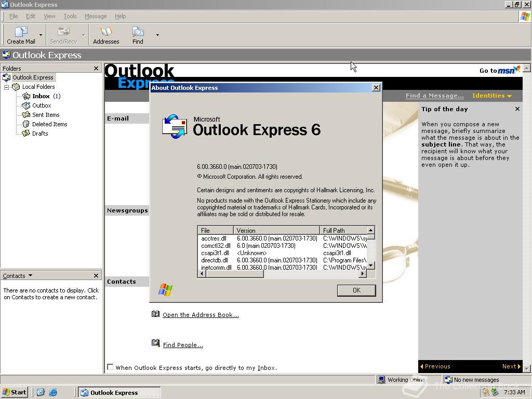Click Go to msn link

pos(499,70)
